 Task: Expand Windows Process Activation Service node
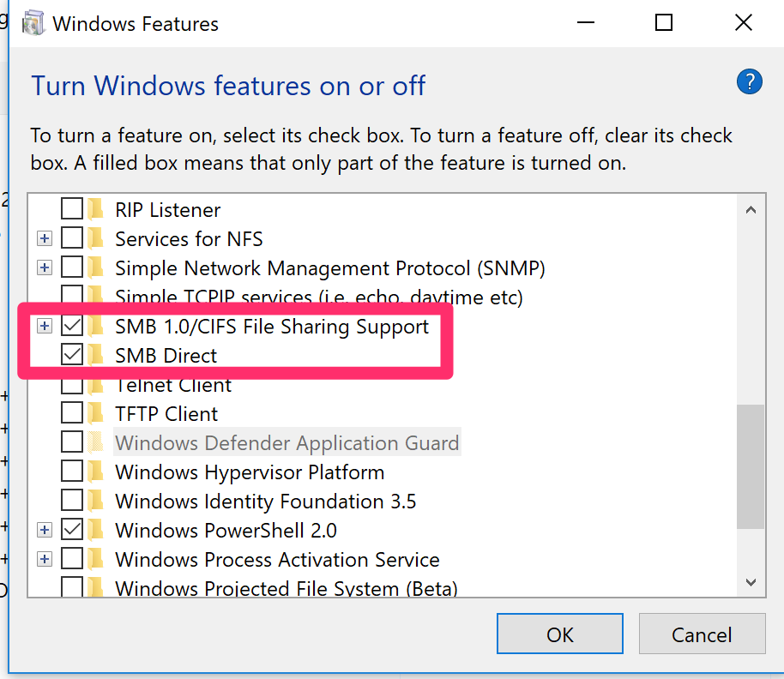tap(45, 560)
